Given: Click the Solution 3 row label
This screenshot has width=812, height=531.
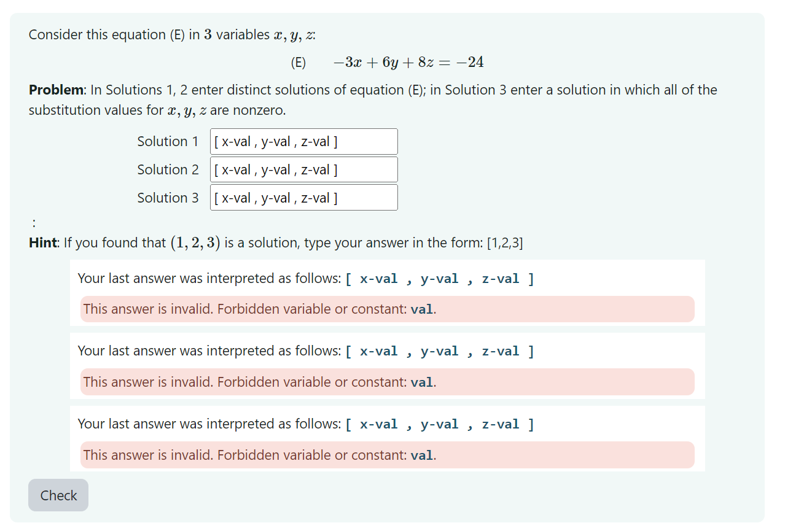Looking at the screenshot, I should pyautogui.click(x=168, y=198).
